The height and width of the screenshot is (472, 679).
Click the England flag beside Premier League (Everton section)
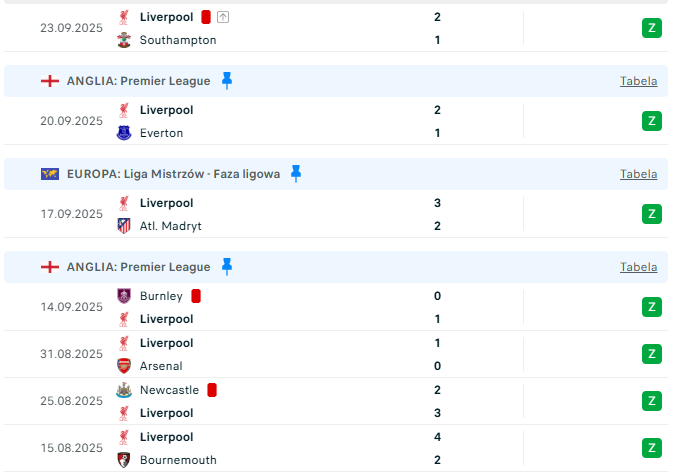pos(50,81)
